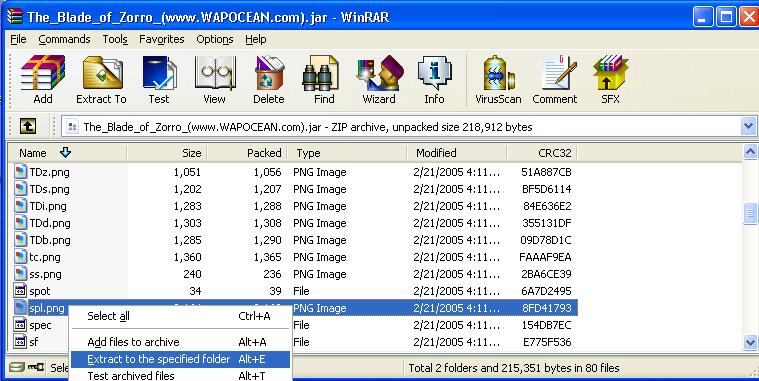Create SFX self-extracting archive

tap(610, 79)
